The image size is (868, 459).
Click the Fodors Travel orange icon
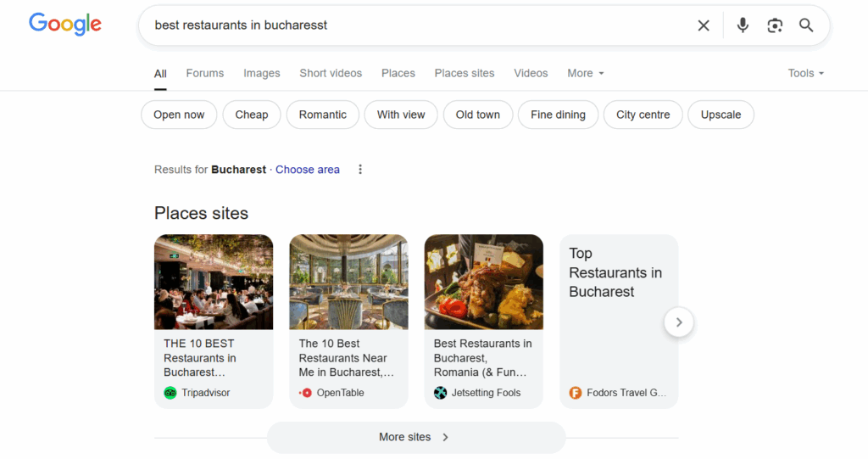pyautogui.click(x=576, y=393)
